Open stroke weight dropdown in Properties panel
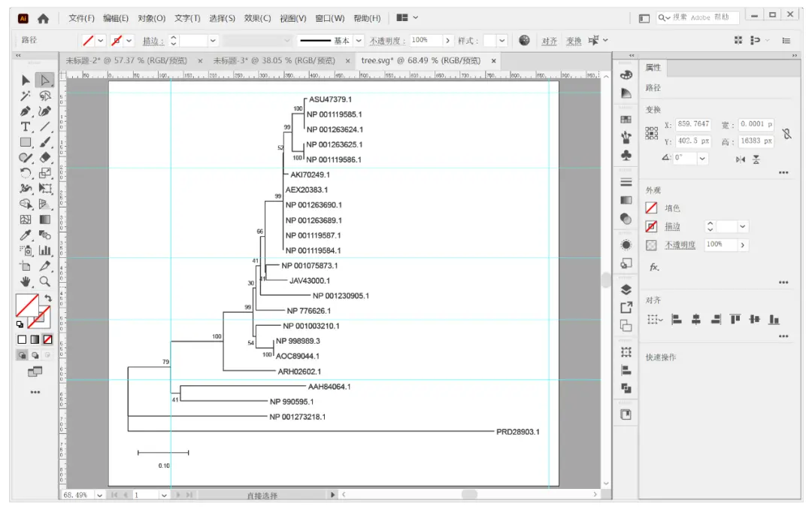Viewport: 812px width, 510px height. point(743,226)
